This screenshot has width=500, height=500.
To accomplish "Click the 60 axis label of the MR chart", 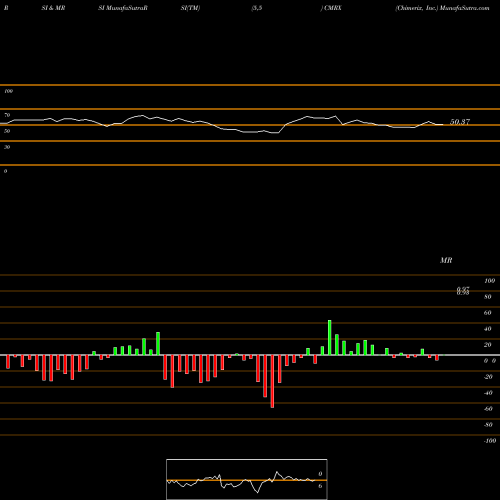I will 488,313.
